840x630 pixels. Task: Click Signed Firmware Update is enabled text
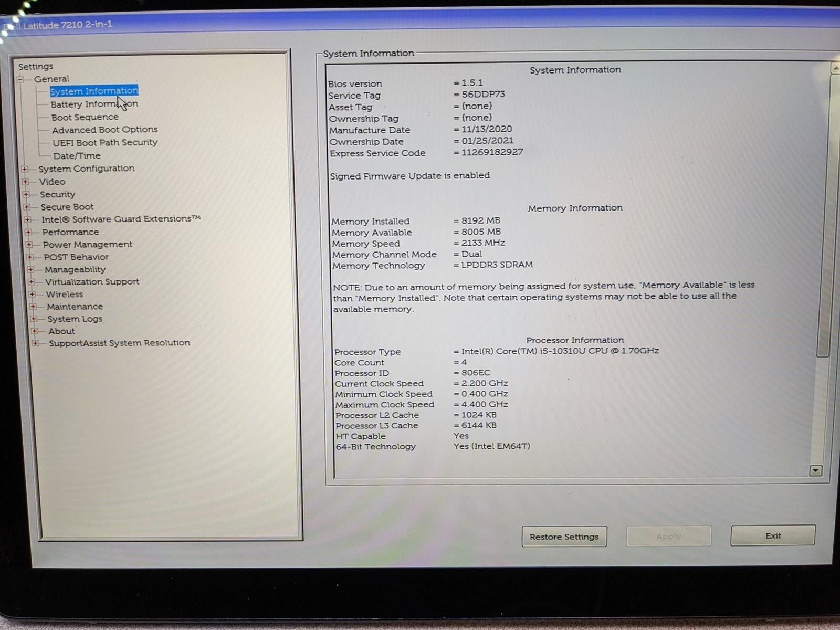[x=410, y=176]
